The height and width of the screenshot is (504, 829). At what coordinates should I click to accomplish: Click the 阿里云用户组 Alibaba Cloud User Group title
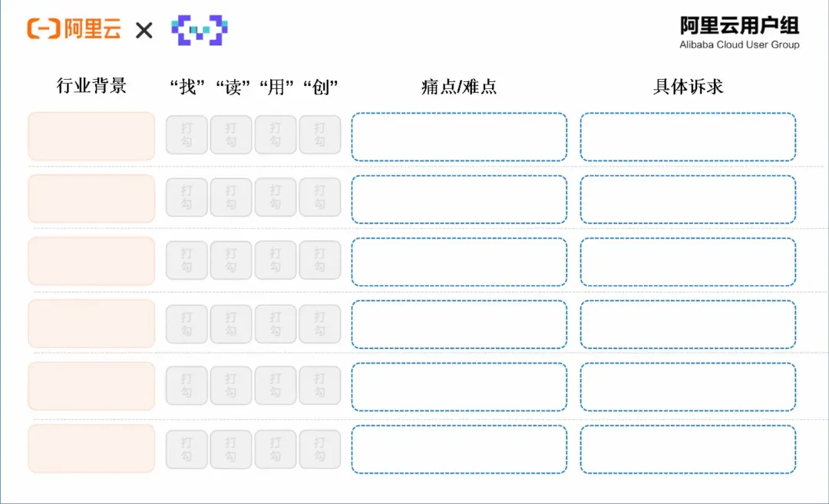click(x=739, y=33)
